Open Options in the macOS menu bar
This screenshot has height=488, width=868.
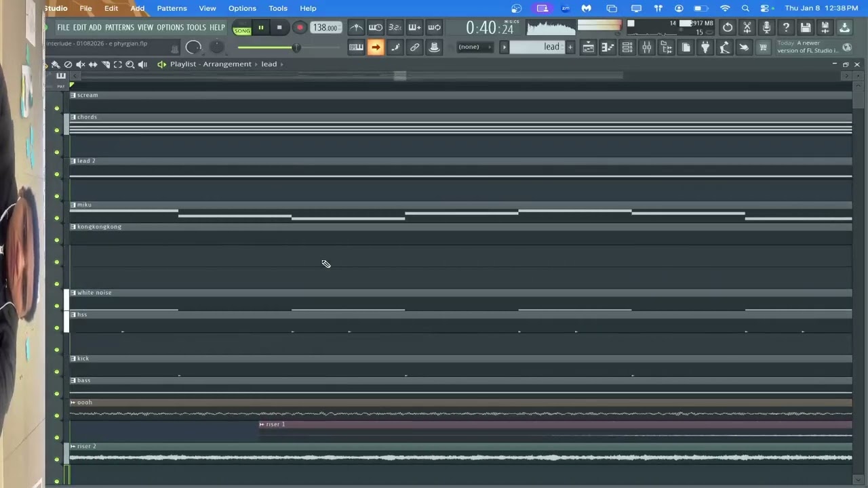point(242,8)
